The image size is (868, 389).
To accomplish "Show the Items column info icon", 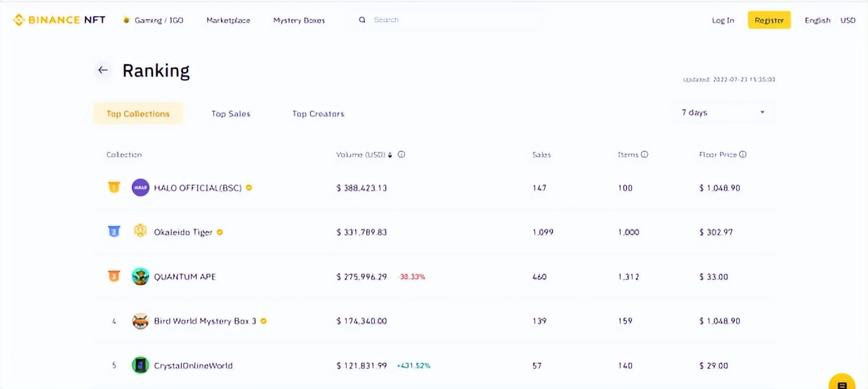I will pyautogui.click(x=644, y=154).
